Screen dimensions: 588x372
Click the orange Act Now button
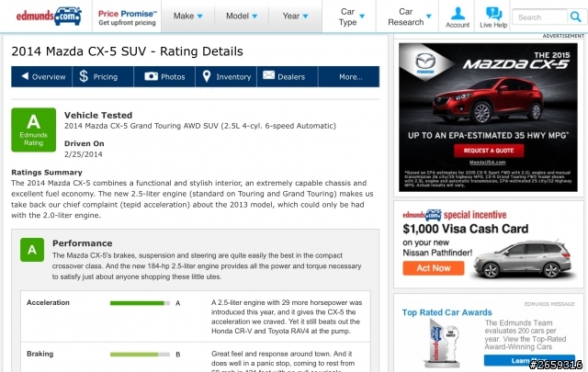(434, 268)
